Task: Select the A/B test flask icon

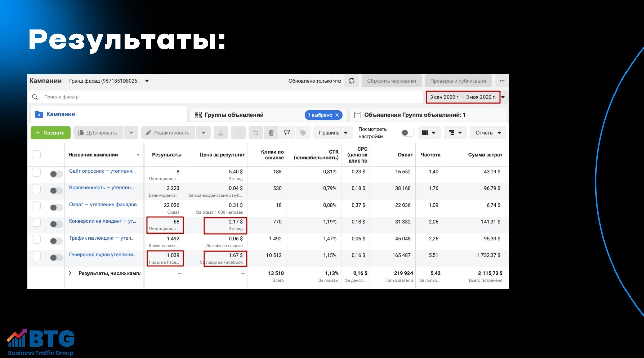Action: pos(221,133)
